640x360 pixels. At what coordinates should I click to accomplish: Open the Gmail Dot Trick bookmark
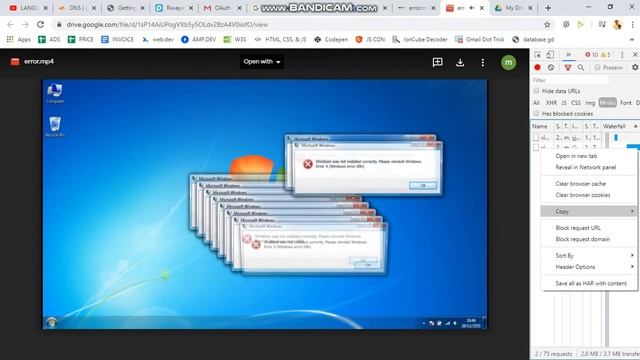pos(480,40)
